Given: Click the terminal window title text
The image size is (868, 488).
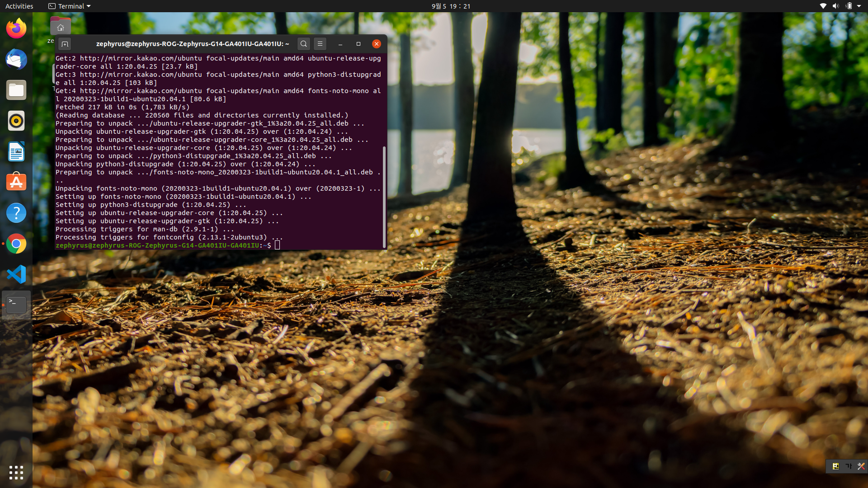Looking at the screenshot, I should (x=193, y=44).
